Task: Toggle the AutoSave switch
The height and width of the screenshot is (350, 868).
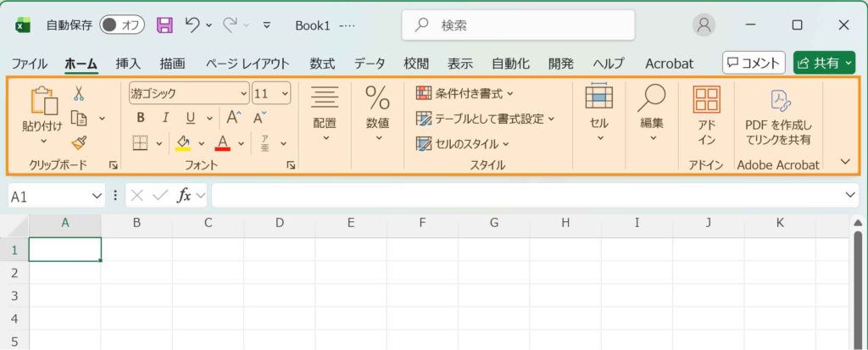Action: [x=122, y=25]
